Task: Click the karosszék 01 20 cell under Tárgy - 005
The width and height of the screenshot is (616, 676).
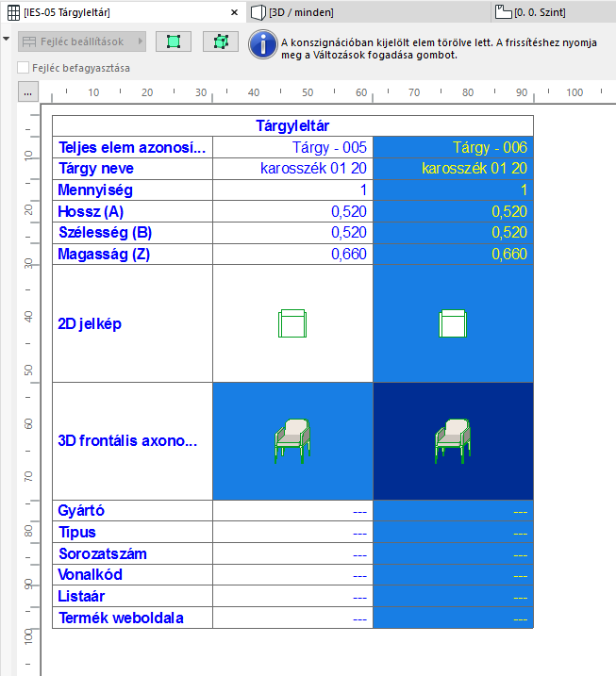Action: click(x=292, y=169)
